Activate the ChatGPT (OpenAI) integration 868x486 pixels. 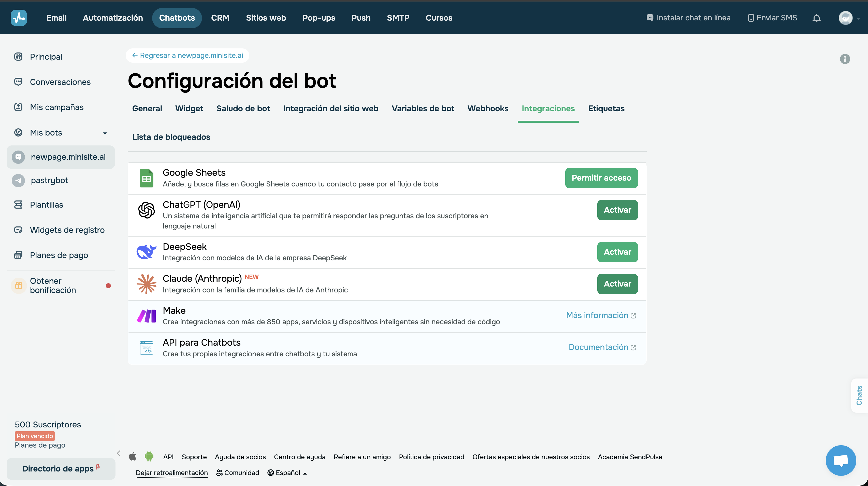(617, 210)
